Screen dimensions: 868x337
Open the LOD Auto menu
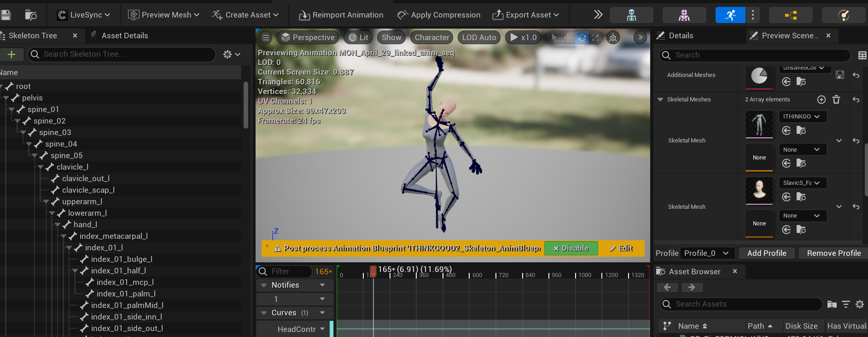[x=479, y=37]
